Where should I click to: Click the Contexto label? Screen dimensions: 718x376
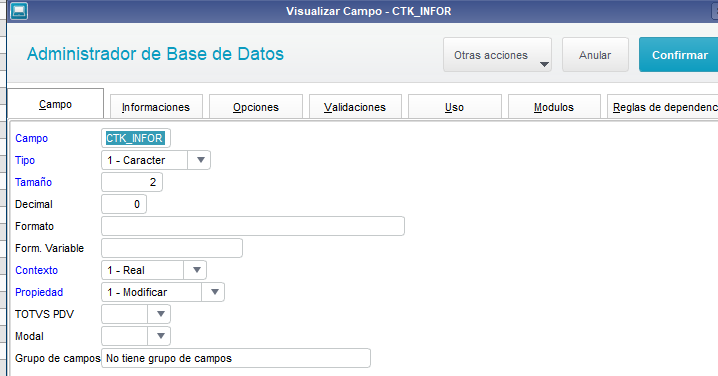tap(37, 270)
